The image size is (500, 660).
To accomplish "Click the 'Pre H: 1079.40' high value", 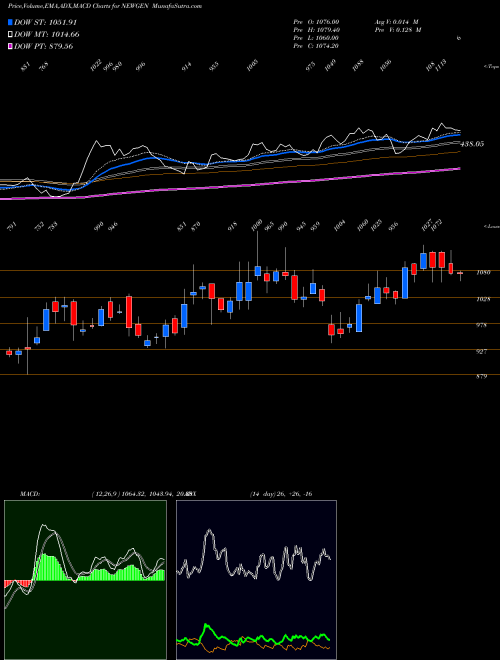I will tap(316, 30).
